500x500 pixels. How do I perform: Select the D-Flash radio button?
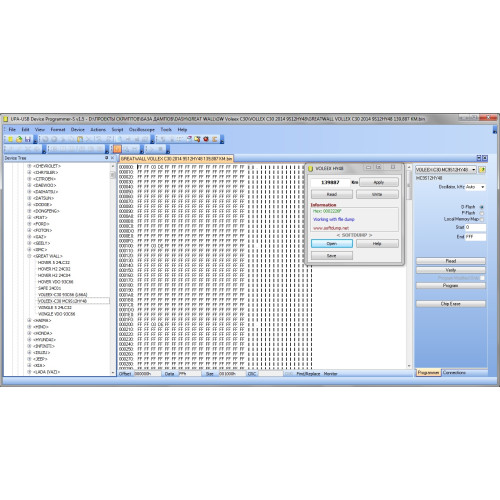482,207
